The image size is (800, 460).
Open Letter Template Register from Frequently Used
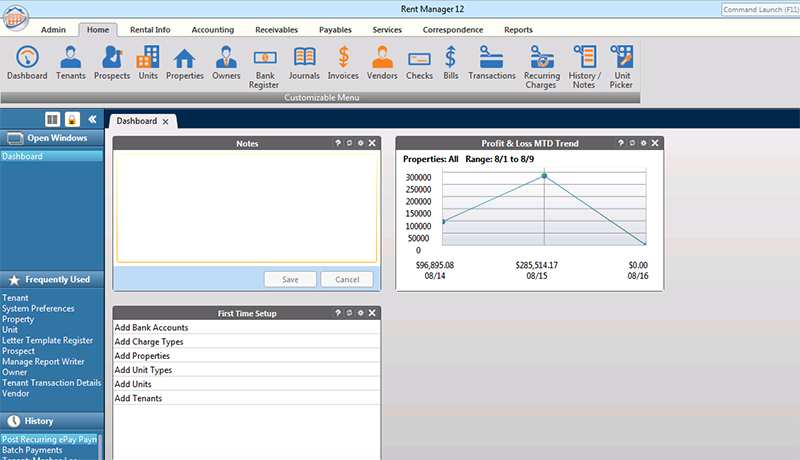[x=47, y=340]
